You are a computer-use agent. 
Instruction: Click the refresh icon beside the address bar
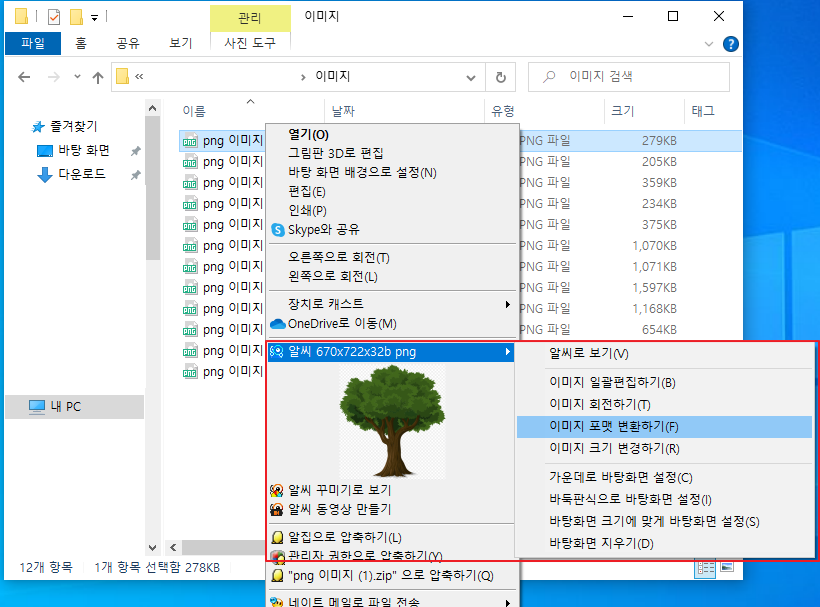pyautogui.click(x=501, y=77)
